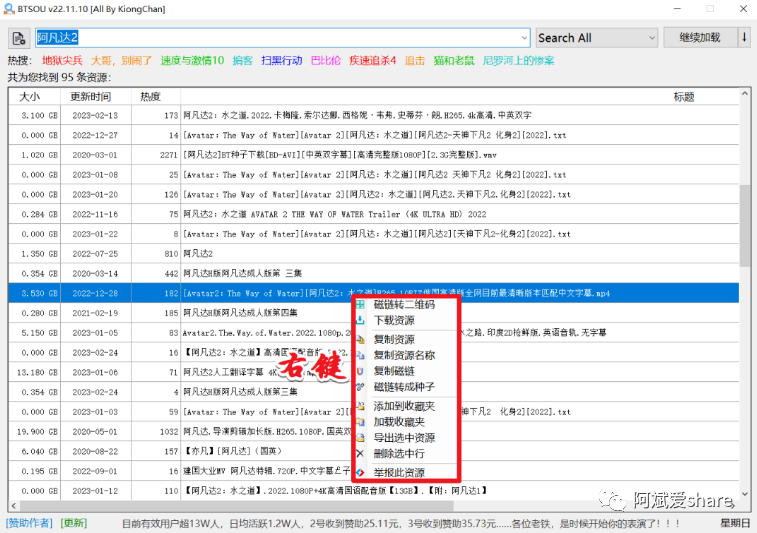Open hot search 尼罗河上的惨案
The height and width of the screenshot is (533, 757).
point(519,60)
